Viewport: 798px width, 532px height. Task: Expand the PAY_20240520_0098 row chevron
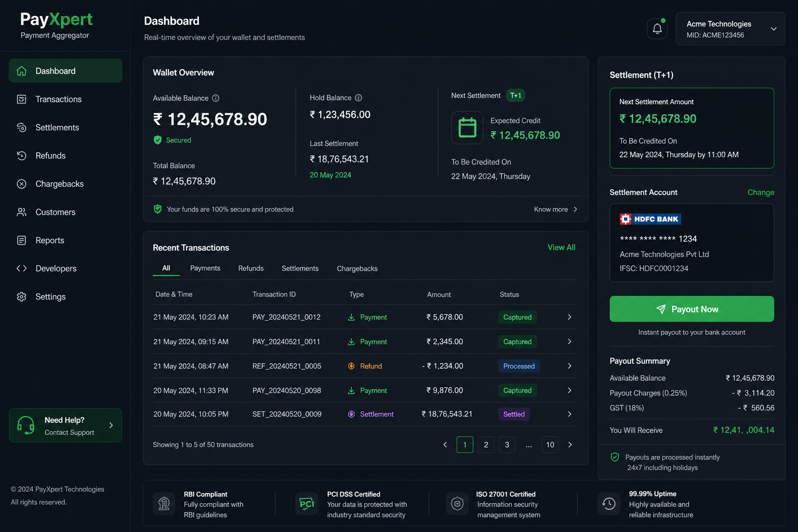tap(569, 390)
